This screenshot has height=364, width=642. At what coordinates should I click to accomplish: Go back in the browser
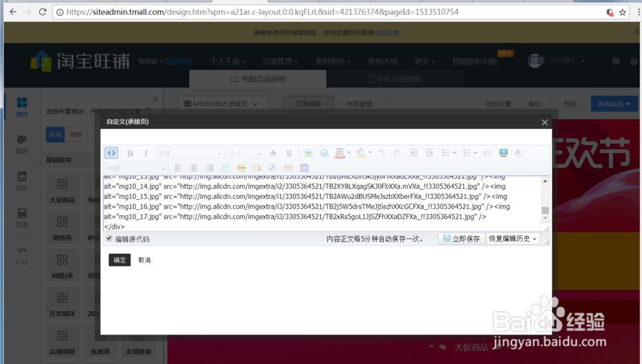(13, 12)
